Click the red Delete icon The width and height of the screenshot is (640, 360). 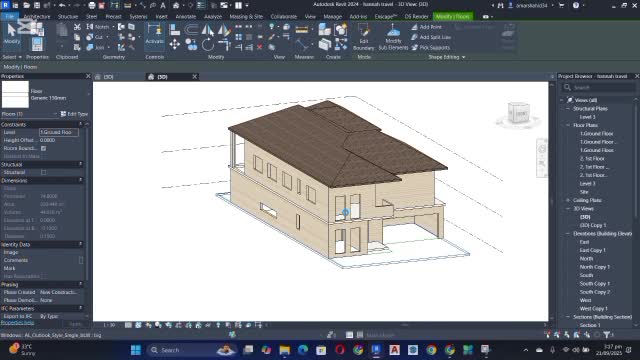(x=260, y=47)
